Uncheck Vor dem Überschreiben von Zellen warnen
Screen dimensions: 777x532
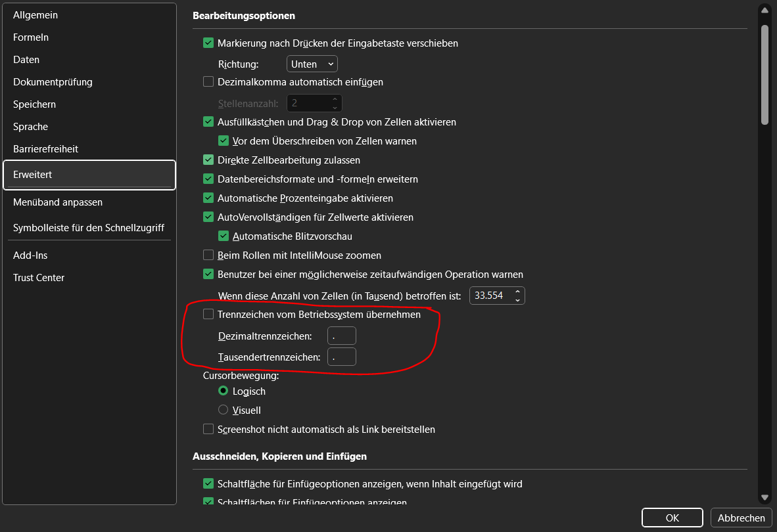[x=224, y=141]
